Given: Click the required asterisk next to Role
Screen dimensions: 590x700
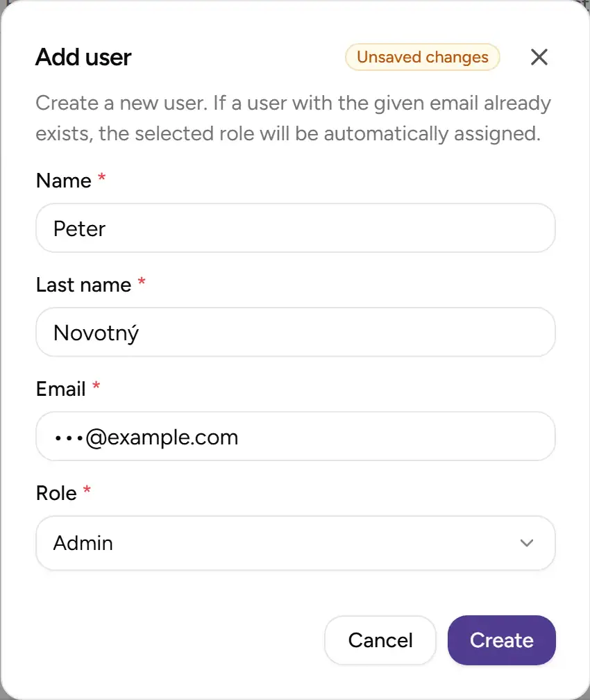Looking at the screenshot, I should (86, 488).
